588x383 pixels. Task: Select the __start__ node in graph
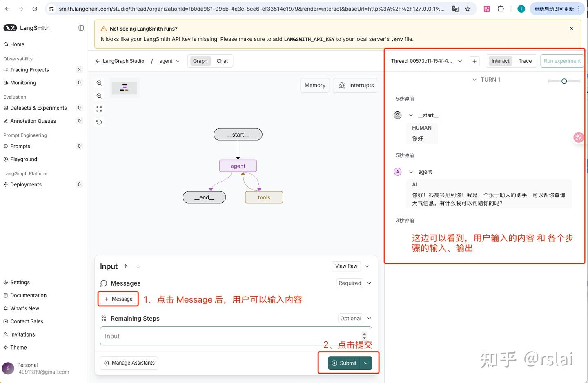point(238,135)
